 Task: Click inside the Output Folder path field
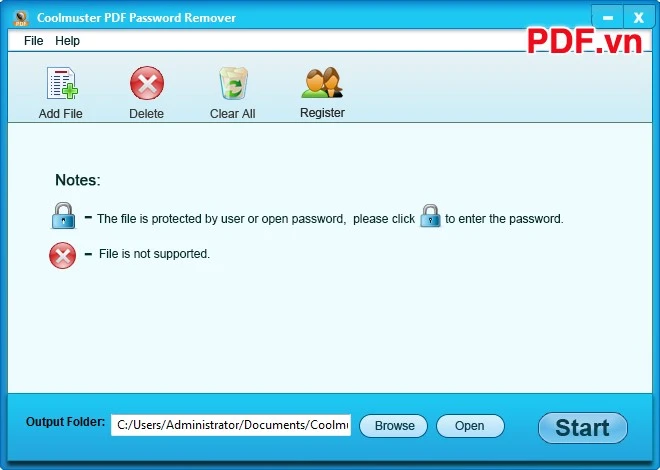(x=231, y=425)
